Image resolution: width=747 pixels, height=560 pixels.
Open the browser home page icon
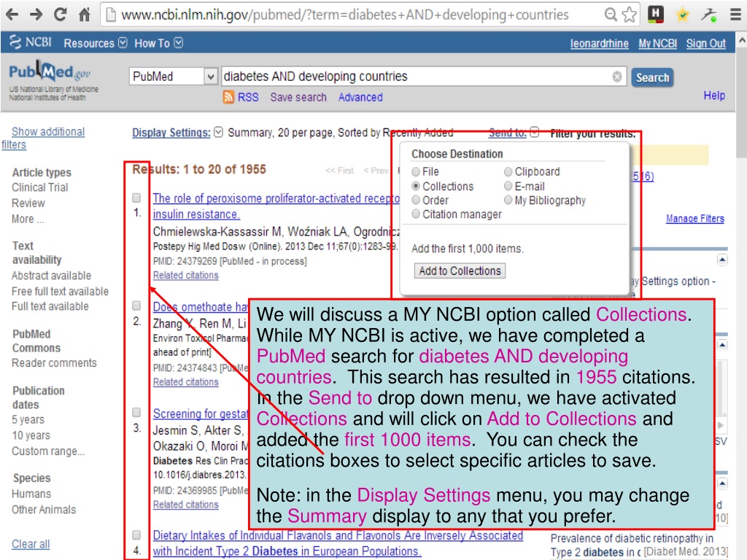pos(85,15)
